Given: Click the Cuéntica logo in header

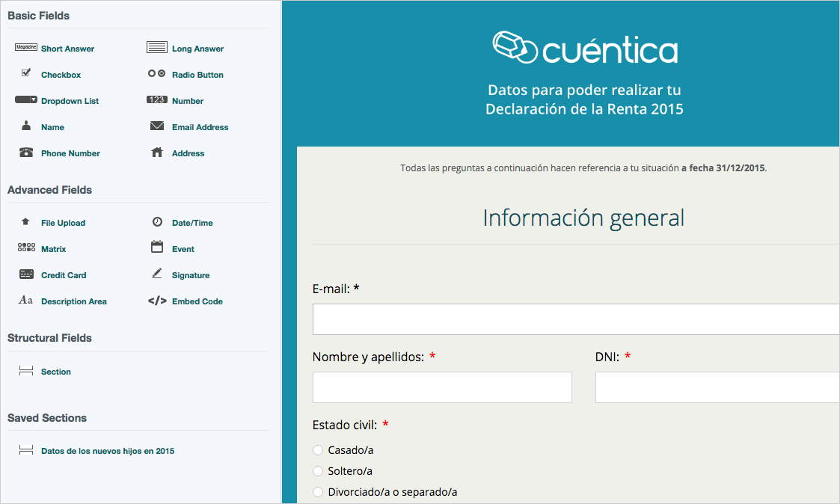Looking at the screenshot, I should point(584,49).
